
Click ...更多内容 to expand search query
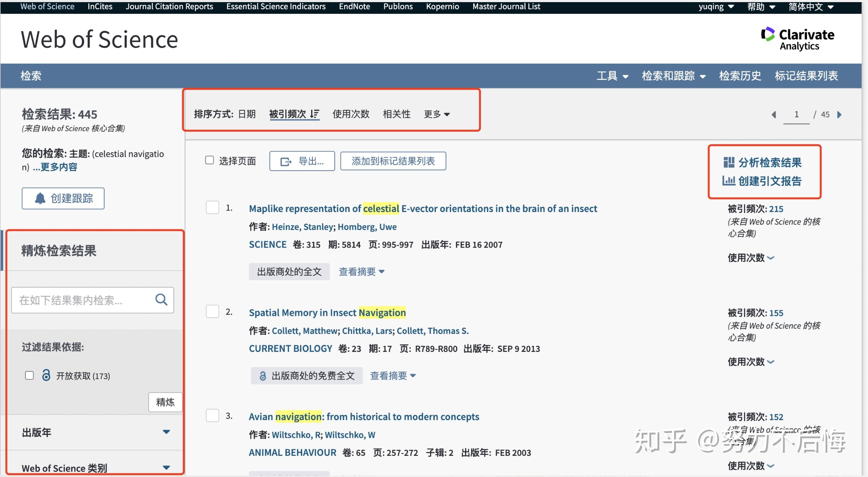tap(55, 167)
